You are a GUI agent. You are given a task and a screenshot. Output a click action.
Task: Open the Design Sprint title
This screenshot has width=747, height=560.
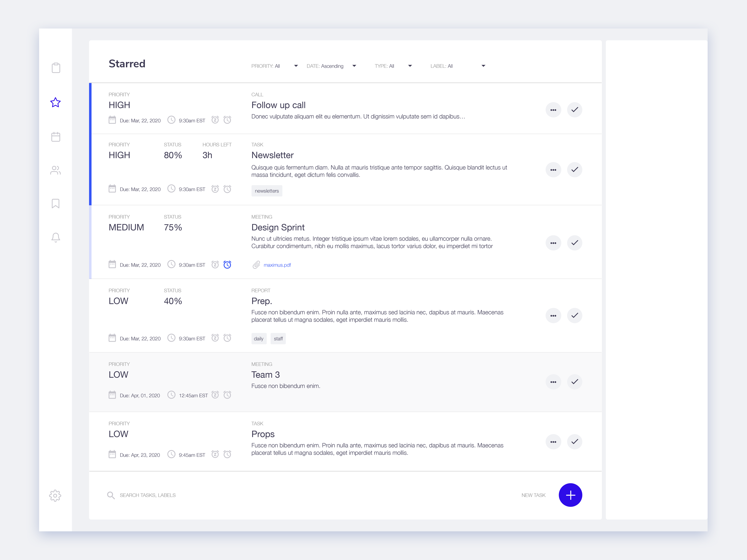278,227
